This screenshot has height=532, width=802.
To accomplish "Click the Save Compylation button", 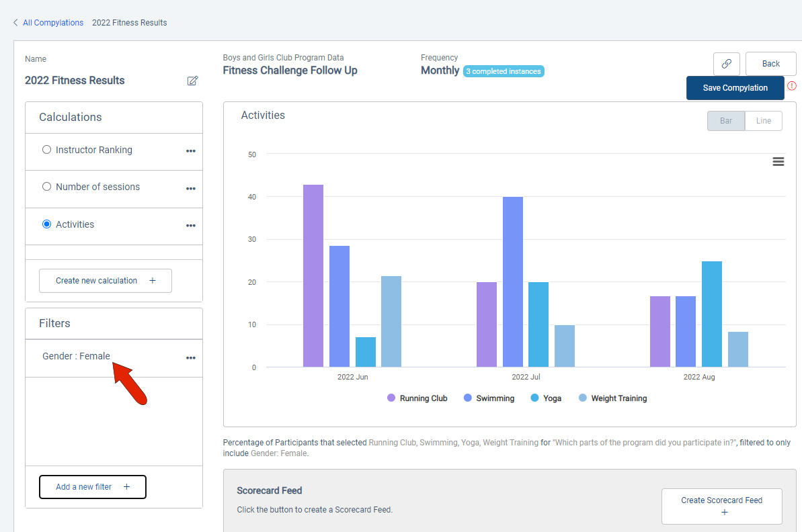I will (x=735, y=88).
